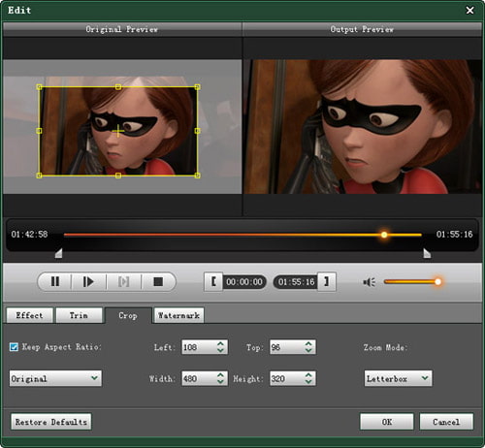Select the Crop tab
Viewport: 485px width, 448px height.
pyautogui.click(x=128, y=315)
